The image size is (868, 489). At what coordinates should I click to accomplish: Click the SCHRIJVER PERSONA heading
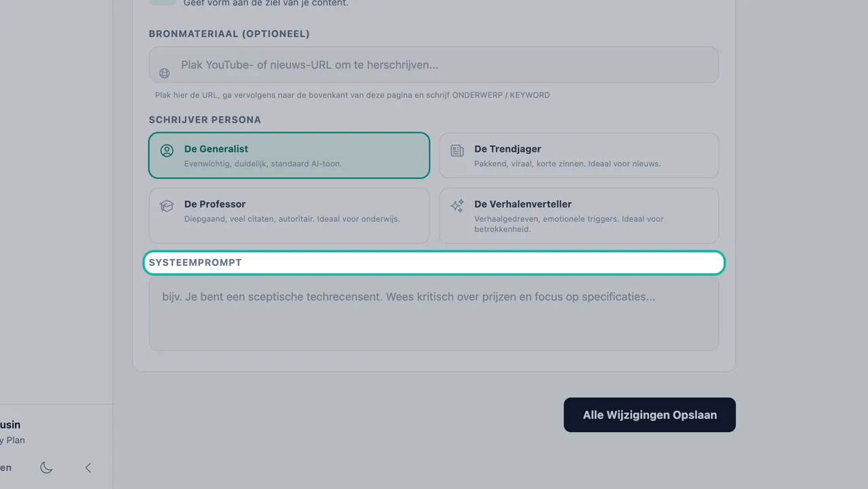click(205, 120)
